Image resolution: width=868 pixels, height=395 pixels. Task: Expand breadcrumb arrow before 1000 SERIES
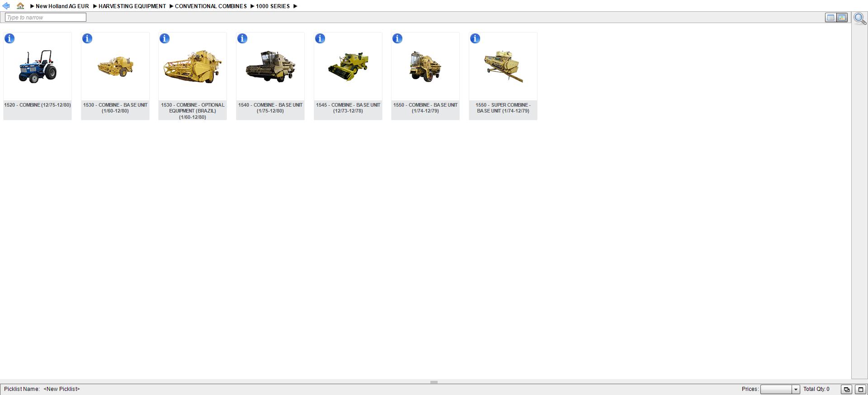point(252,6)
